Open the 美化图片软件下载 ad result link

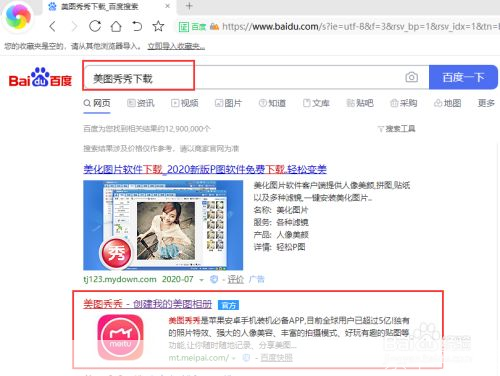(205, 169)
